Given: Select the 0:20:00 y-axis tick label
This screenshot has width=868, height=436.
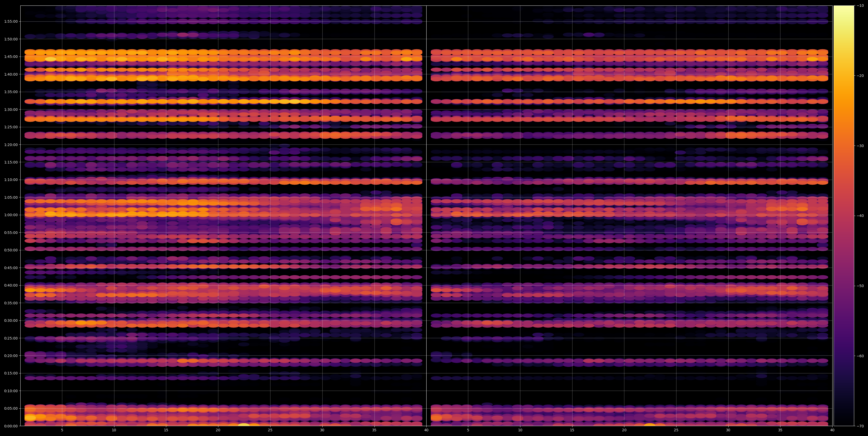Looking at the screenshot, I should click(11, 356).
